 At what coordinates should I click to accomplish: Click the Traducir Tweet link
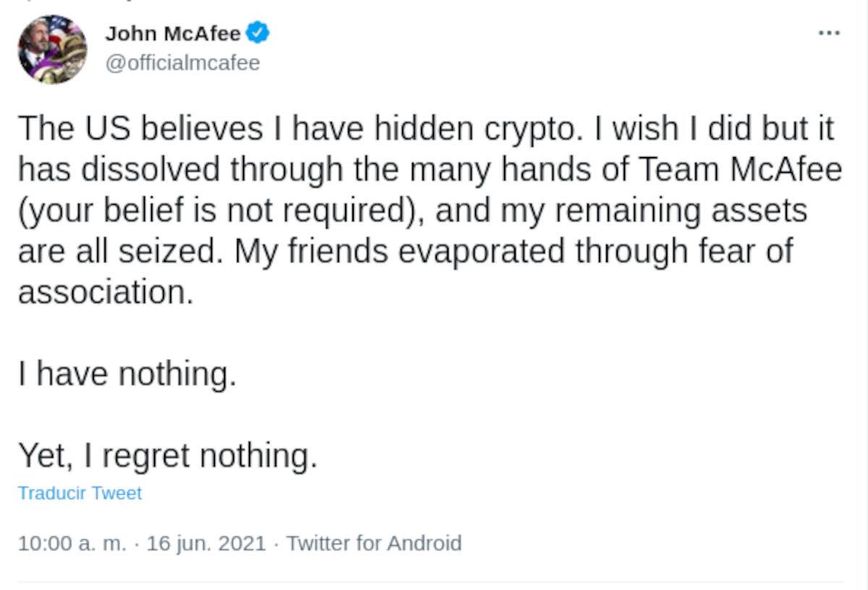tap(80, 493)
